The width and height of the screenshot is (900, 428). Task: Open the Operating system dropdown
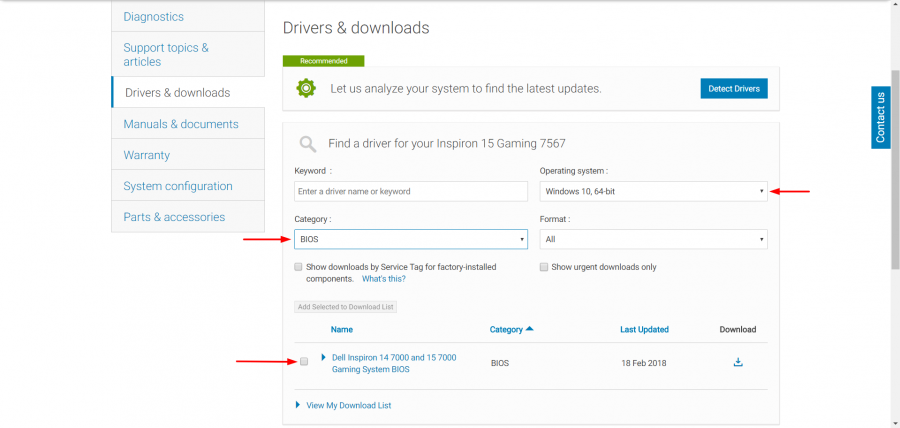coord(653,191)
